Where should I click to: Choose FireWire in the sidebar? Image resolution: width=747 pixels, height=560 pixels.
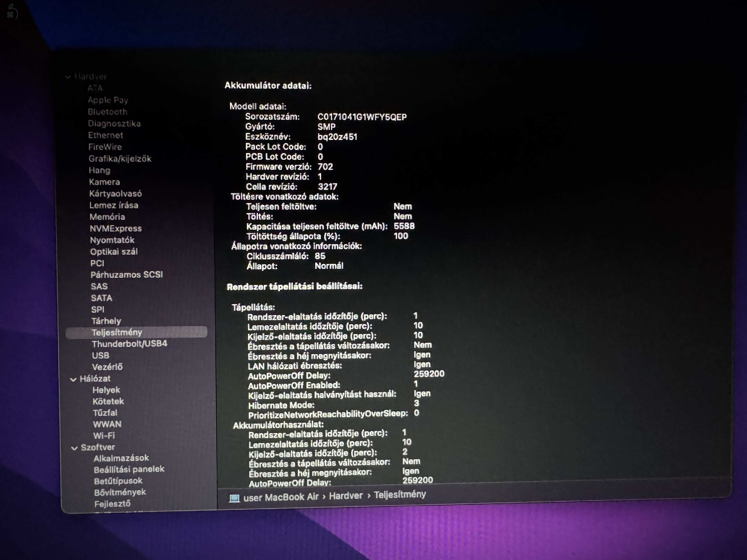click(105, 147)
